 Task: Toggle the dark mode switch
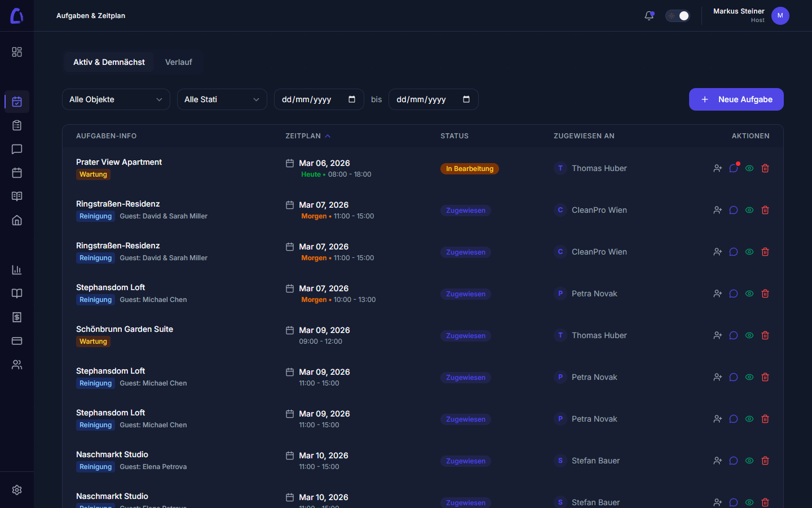point(677,16)
